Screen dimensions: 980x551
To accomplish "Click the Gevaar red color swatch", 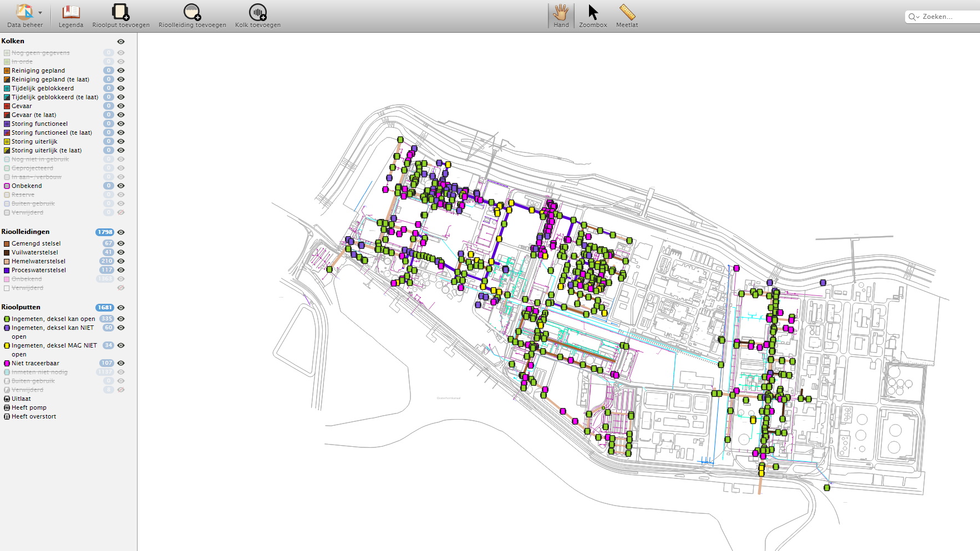I will 7,106.
